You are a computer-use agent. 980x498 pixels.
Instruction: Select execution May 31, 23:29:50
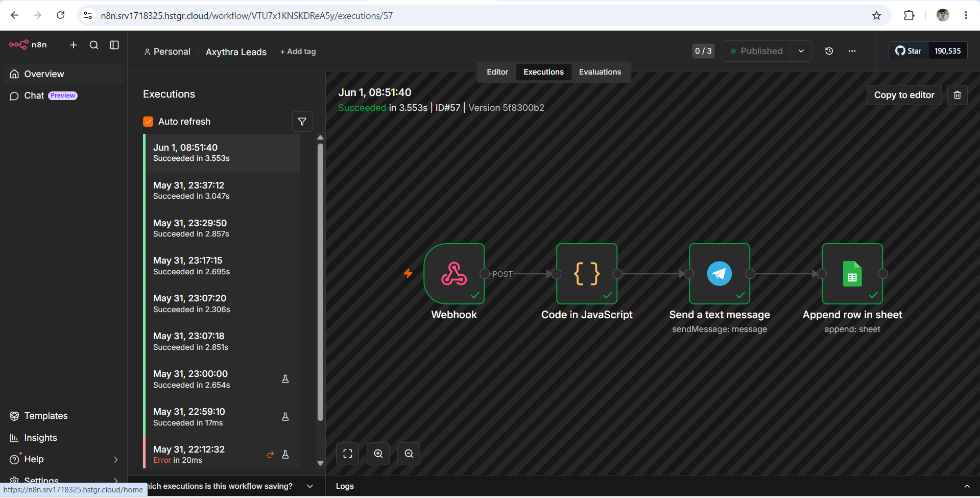(x=222, y=228)
